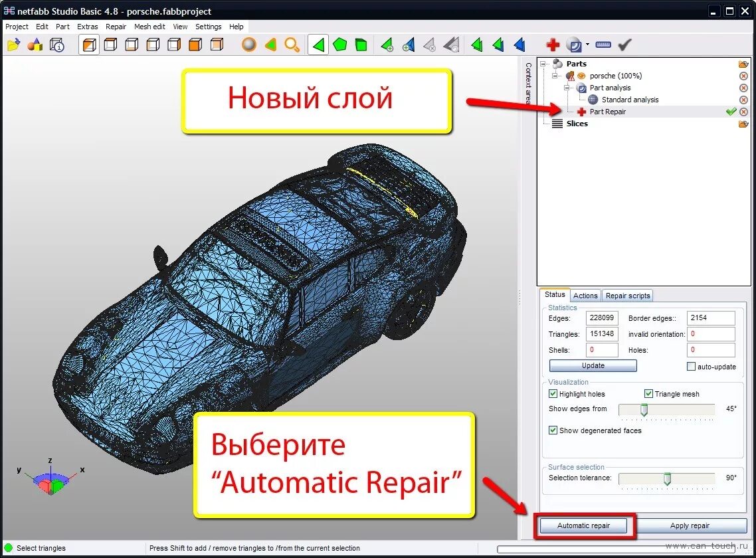Screen dimensions: 756x558
Task: Click green checkmark on Part Repair row
Action: click(731, 112)
